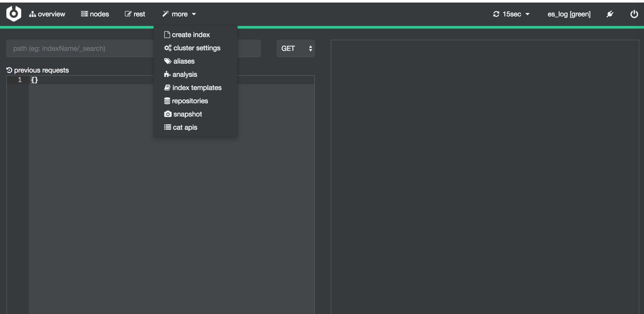This screenshot has width=644, height=314.
Task: Open the analysis puzzle-piece item
Action: pyautogui.click(x=181, y=74)
